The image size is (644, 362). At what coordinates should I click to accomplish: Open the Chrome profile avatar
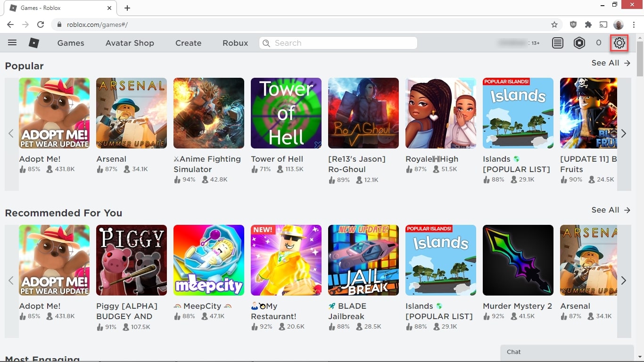pos(619,25)
